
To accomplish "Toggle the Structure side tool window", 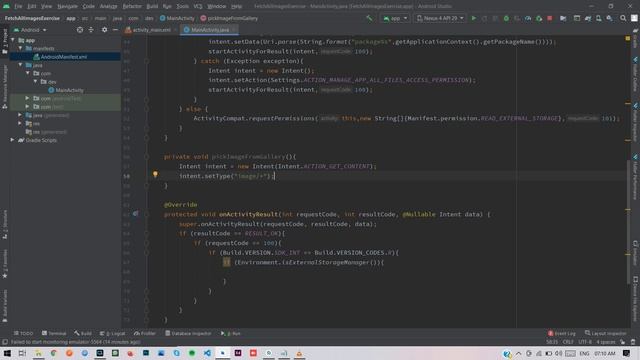I will pyautogui.click(x=5, y=224).
